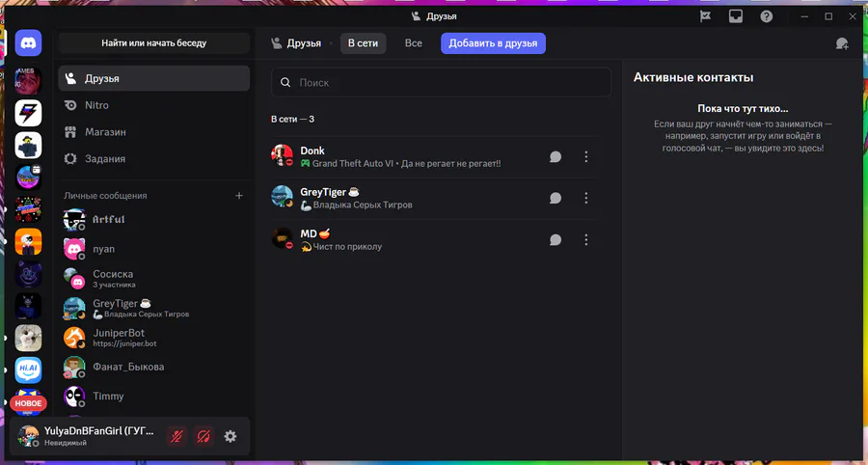This screenshot has width=868, height=465.
Task: Open Nitro in the sidebar
Action: point(154,105)
